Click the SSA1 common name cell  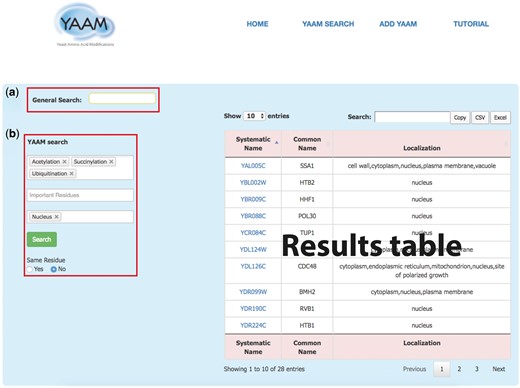click(x=307, y=166)
